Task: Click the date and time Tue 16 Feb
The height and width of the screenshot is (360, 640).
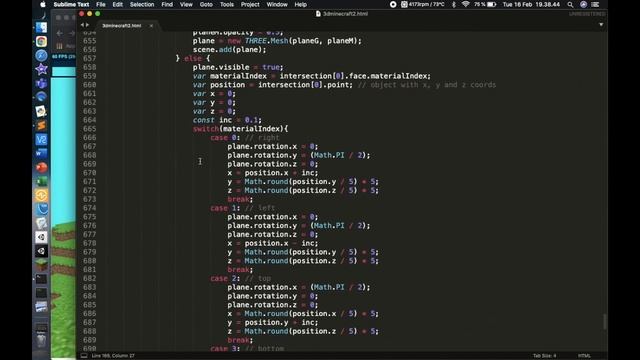Action: point(531,4)
